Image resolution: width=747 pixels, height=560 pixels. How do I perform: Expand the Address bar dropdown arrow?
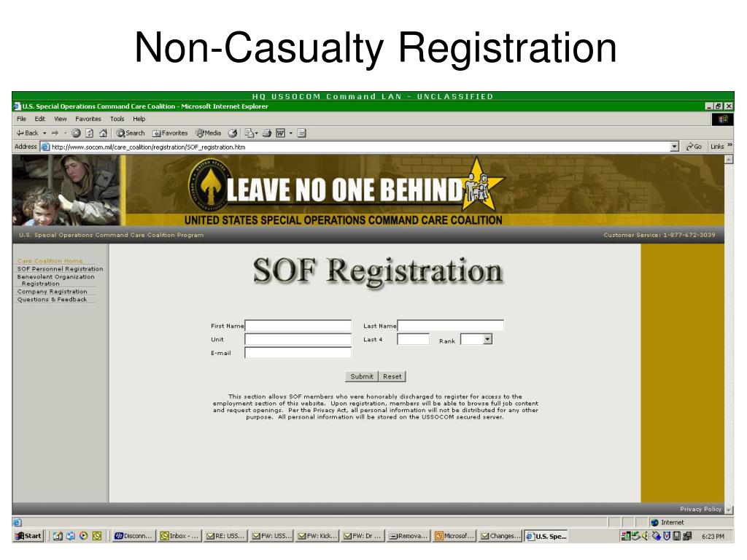(674, 147)
